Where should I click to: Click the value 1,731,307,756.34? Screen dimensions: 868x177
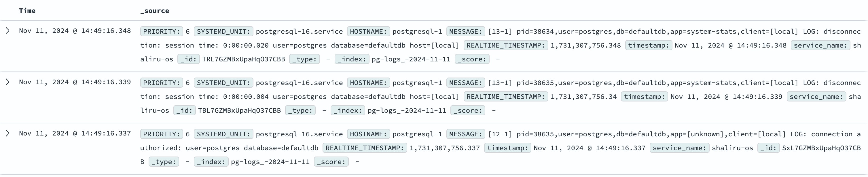point(583,96)
